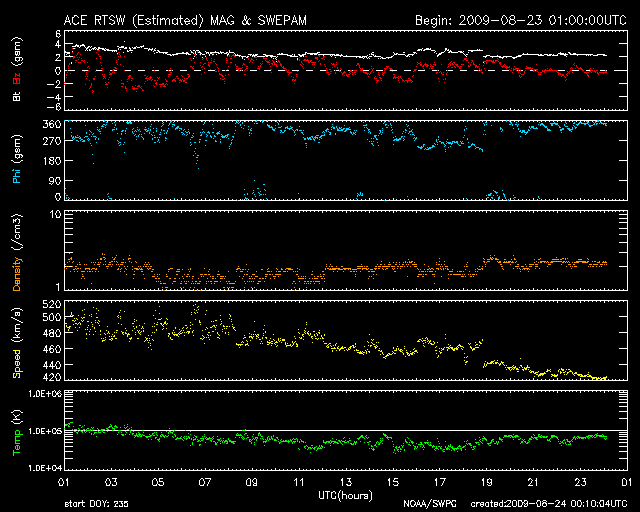640x512 pixels.
Task: Click the title 'ACE RTSW (Estimated) MAG & SWEPAM'
Action: coord(185,20)
